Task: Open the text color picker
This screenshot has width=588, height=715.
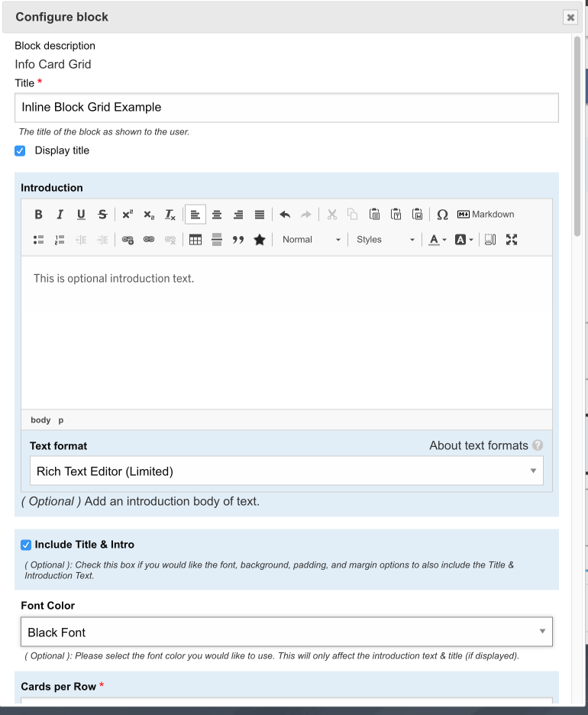Action: click(x=438, y=240)
